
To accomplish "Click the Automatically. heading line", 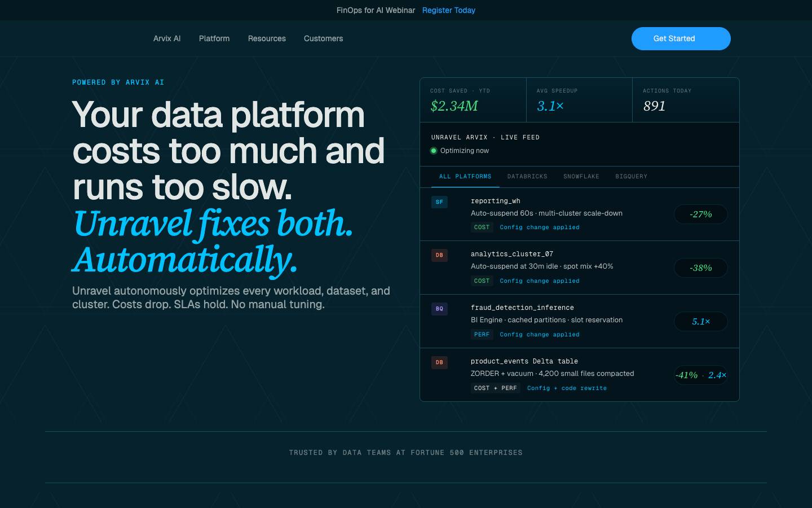I will pyautogui.click(x=185, y=260).
